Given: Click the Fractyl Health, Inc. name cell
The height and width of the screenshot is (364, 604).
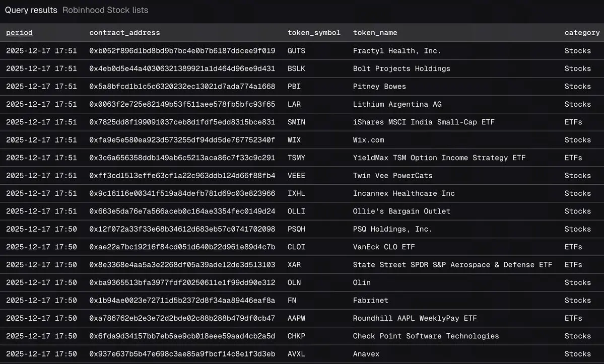Looking at the screenshot, I should point(397,51).
